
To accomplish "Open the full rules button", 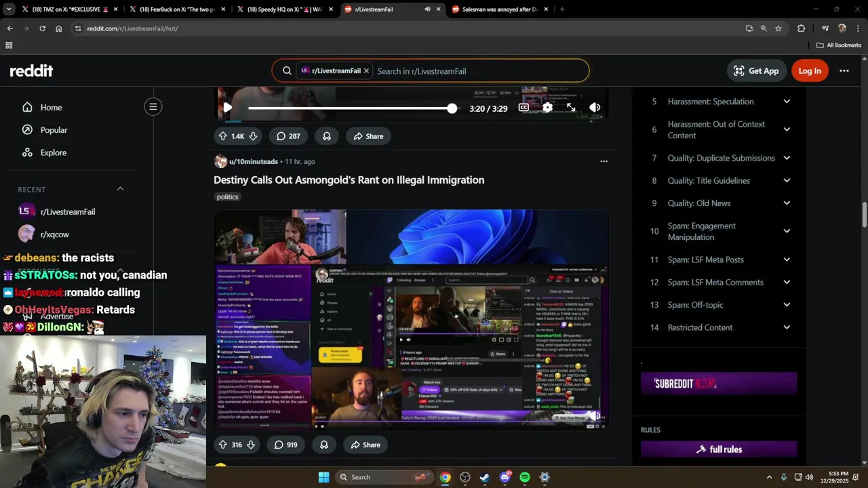I will pyautogui.click(x=719, y=449).
